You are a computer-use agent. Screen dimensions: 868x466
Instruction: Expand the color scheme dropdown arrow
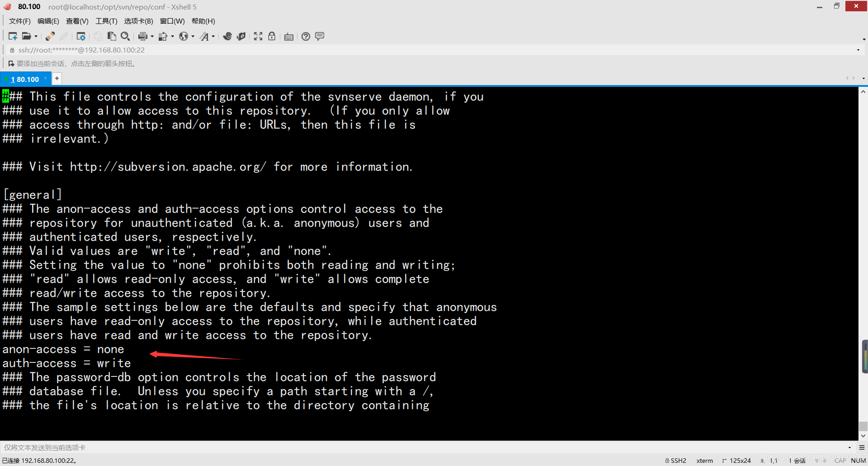pyautogui.click(x=172, y=37)
